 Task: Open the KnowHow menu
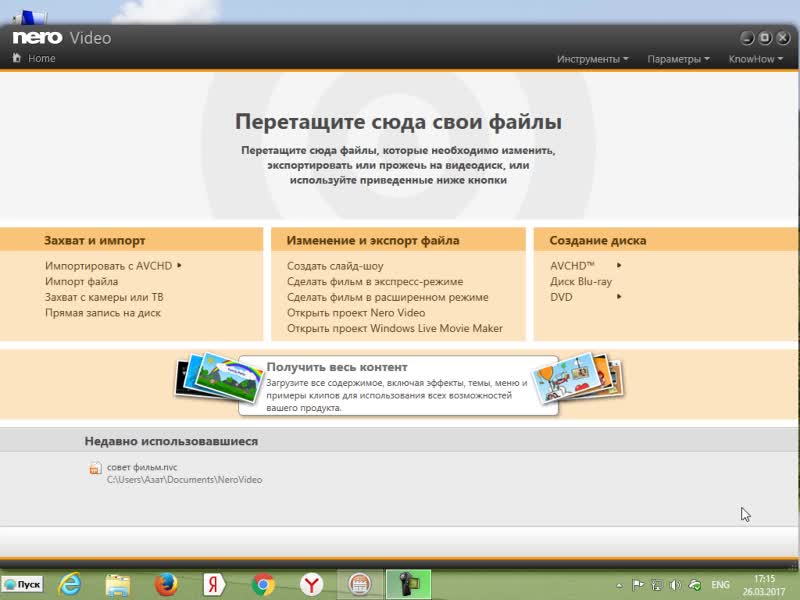pos(755,59)
